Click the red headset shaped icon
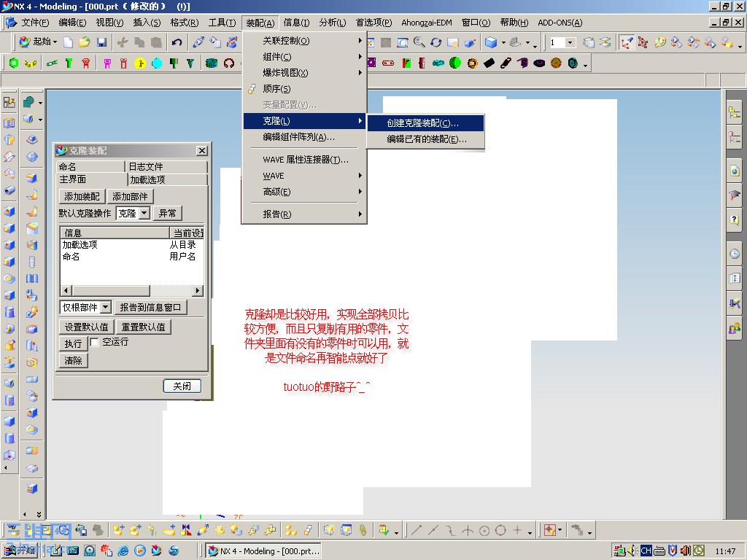 tap(229, 63)
